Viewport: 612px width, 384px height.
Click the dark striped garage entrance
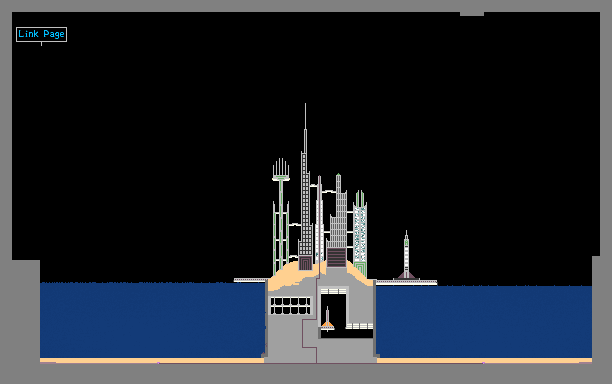[336, 258]
